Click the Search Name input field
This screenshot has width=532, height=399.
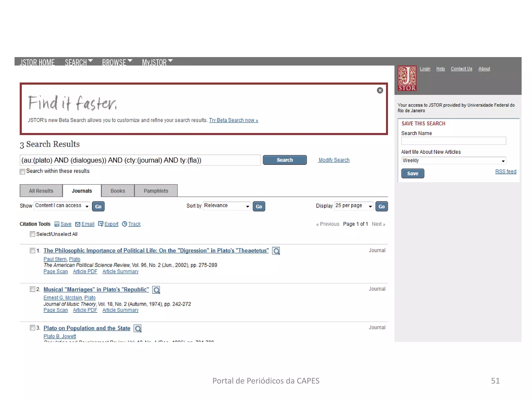click(x=453, y=141)
